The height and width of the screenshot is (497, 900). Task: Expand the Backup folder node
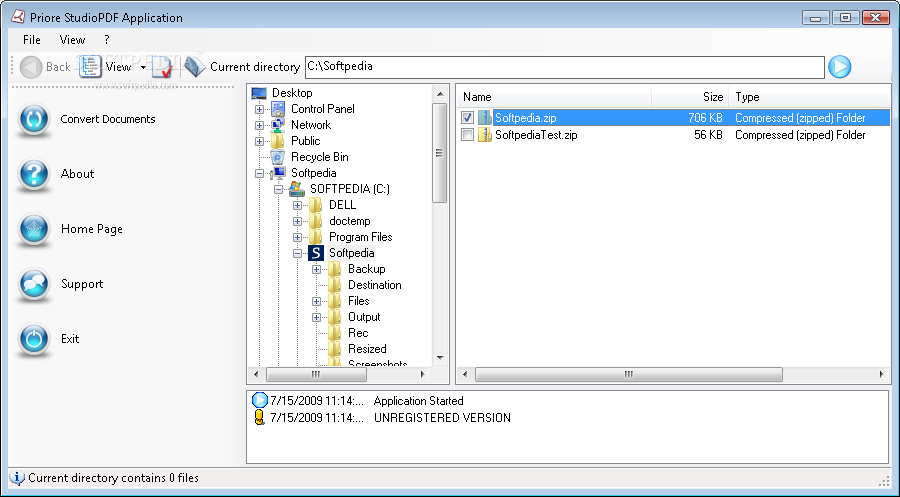click(316, 269)
